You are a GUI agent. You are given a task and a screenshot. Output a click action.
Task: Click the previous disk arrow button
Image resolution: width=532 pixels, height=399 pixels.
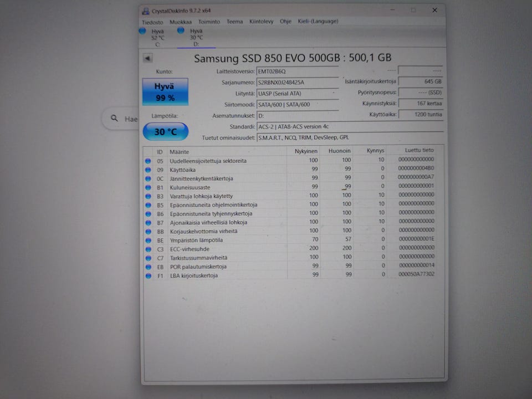click(147, 58)
